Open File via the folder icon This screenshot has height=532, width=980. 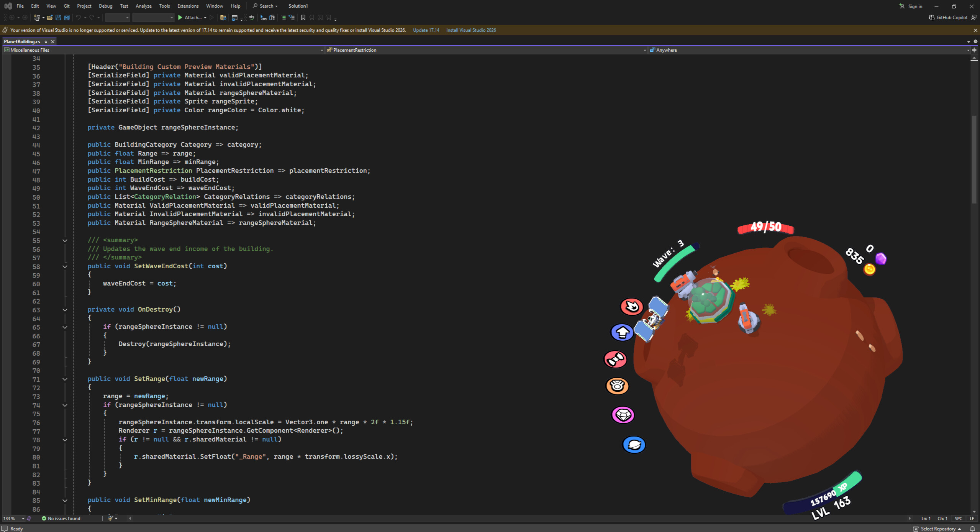click(x=50, y=18)
